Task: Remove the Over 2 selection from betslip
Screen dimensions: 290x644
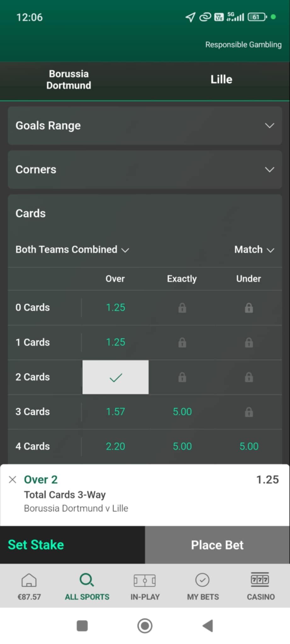Action: click(x=13, y=480)
